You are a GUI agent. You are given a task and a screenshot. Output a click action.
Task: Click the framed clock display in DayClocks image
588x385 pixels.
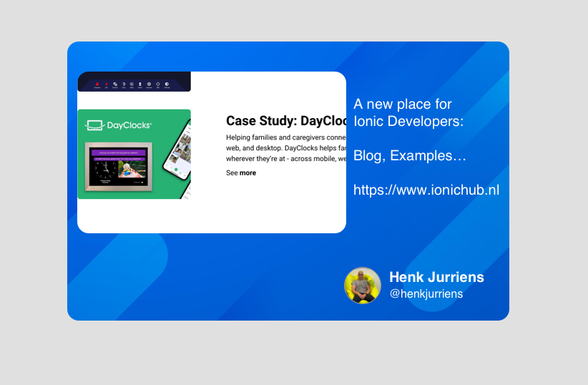(119, 167)
